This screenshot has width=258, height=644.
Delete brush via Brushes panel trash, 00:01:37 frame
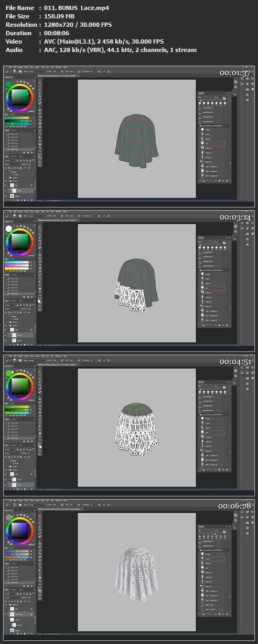(227, 181)
